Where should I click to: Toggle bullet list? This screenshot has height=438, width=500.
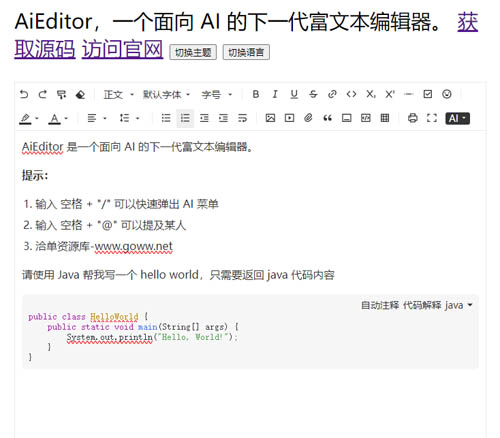pyautogui.click(x=166, y=118)
